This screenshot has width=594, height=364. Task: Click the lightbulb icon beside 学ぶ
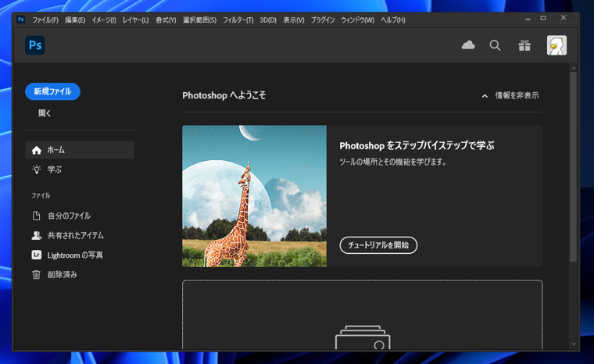(x=37, y=170)
